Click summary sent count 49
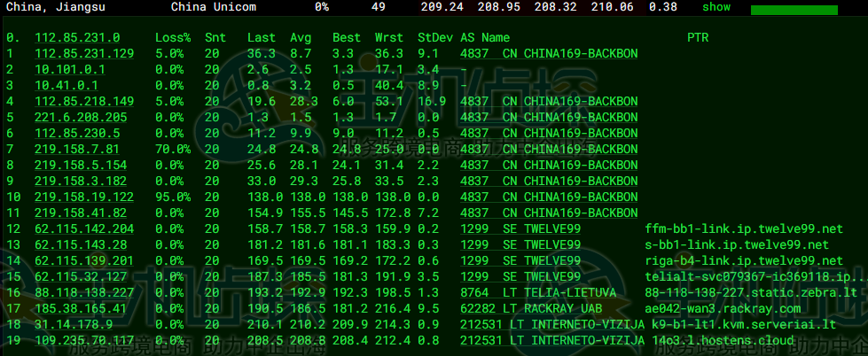This screenshot has width=868, height=356. pos(379,7)
